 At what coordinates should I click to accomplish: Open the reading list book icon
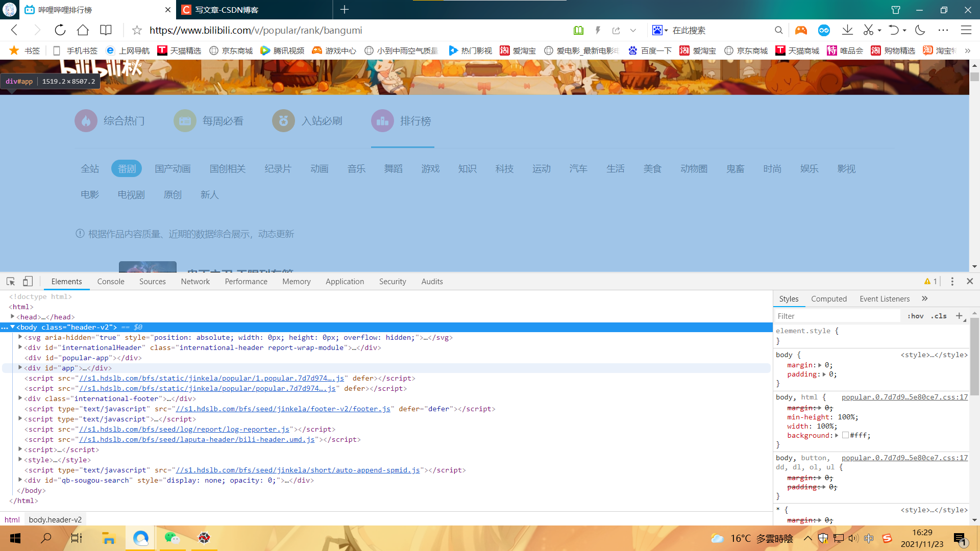106,30
